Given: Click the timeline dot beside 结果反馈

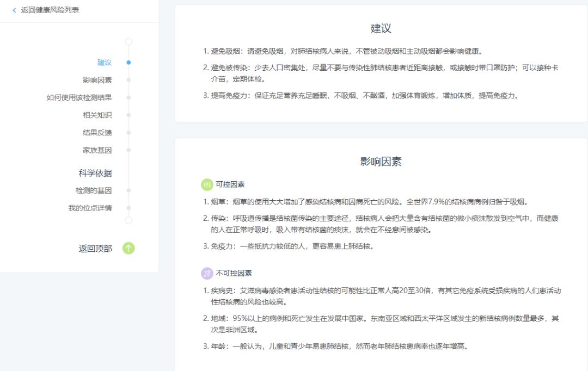Looking at the screenshot, I should pyautogui.click(x=128, y=133).
